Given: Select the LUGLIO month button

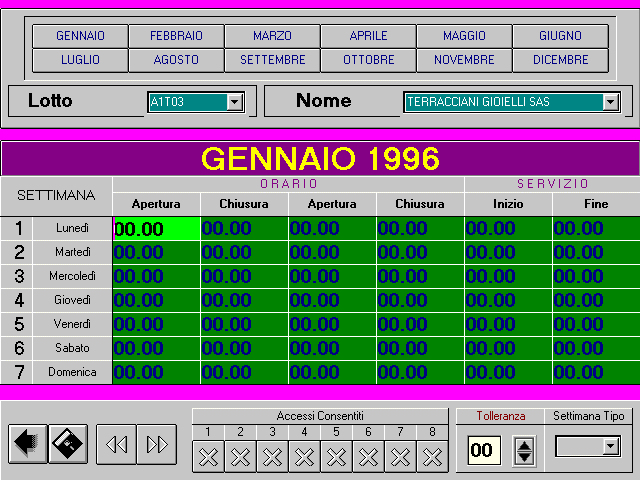Looking at the screenshot, I should coord(80,60).
